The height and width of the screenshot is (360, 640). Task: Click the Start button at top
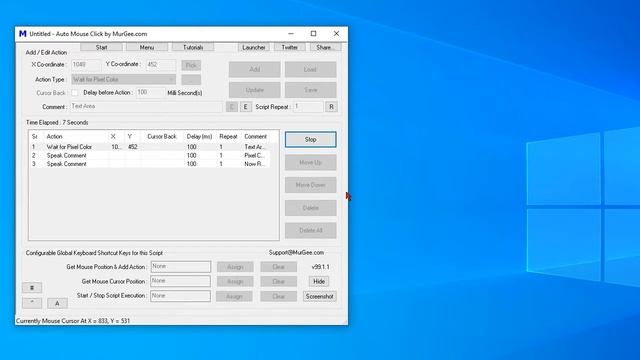101,47
